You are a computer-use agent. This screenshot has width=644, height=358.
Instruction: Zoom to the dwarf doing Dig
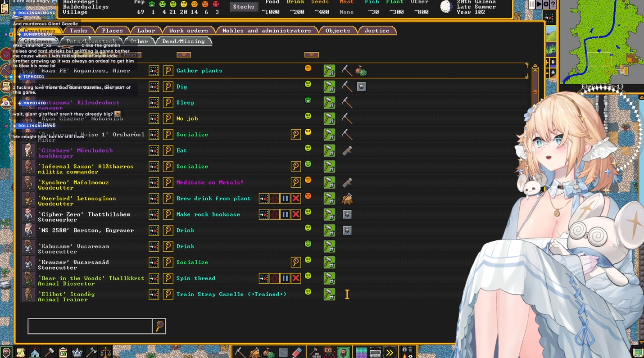pos(154,86)
